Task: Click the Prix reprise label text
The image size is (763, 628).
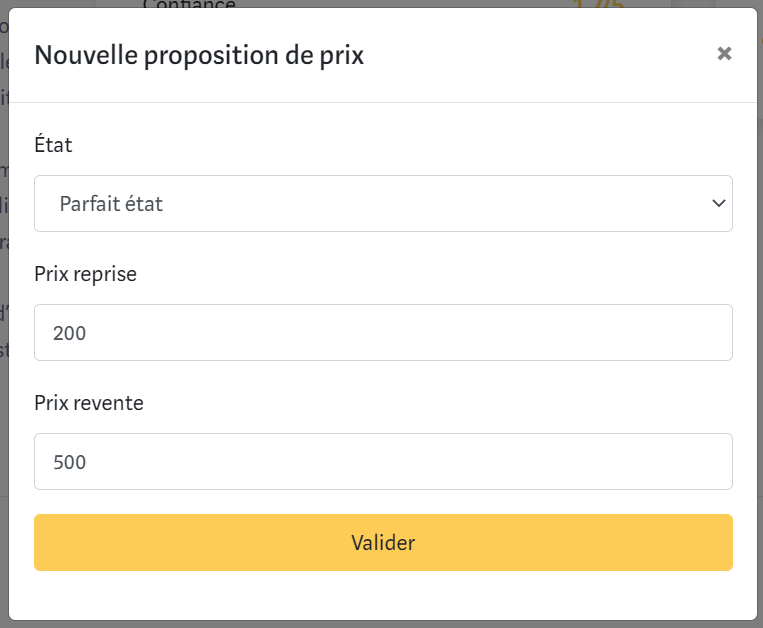Action: point(85,273)
